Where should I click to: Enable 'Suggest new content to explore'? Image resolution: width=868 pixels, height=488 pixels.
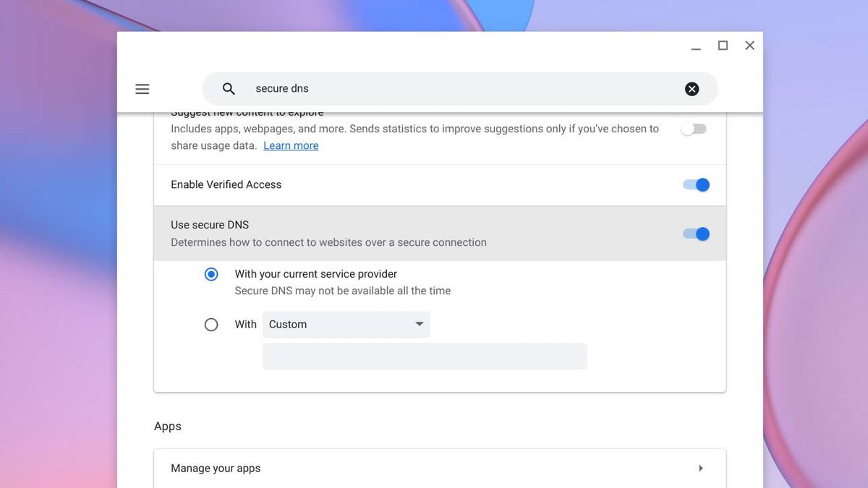point(694,128)
